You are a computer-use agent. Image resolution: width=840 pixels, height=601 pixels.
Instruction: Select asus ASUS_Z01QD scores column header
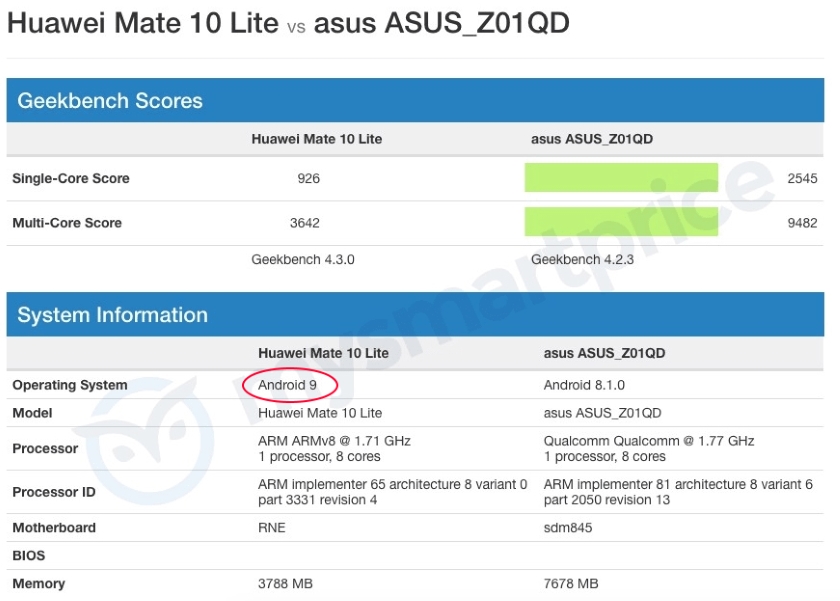(591, 139)
